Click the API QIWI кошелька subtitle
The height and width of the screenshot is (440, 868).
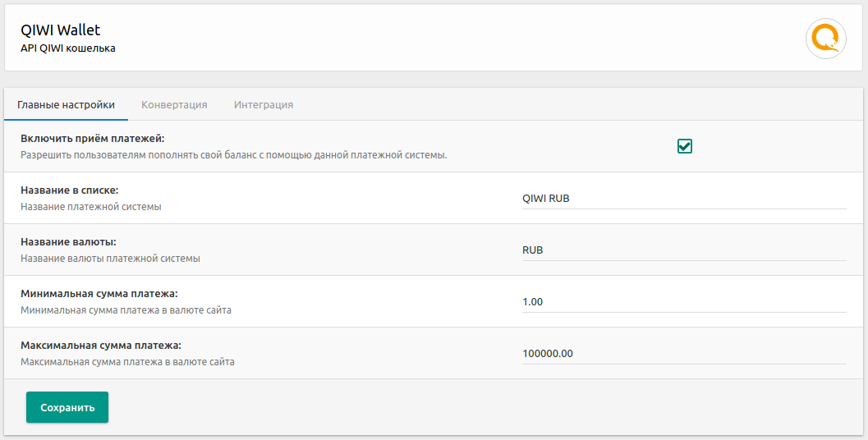67,48
